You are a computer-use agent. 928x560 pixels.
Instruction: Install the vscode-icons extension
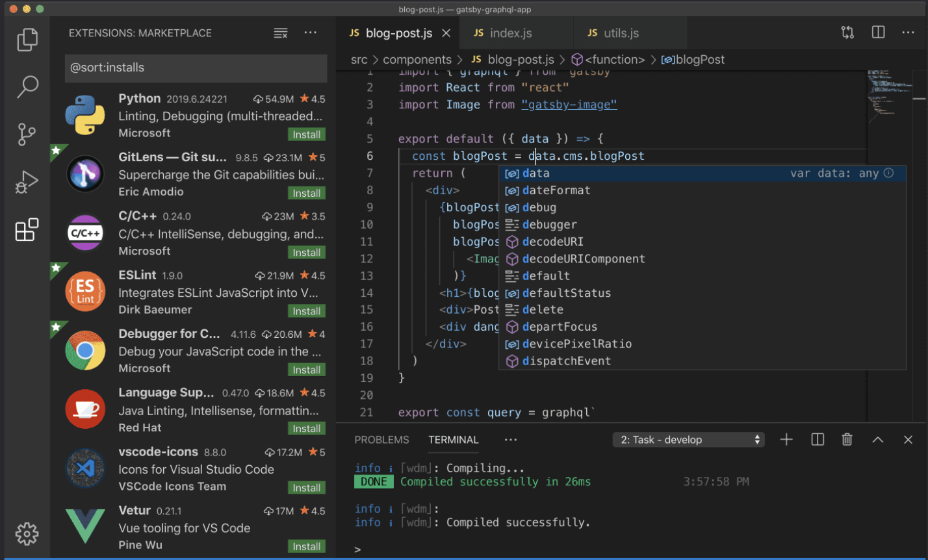tap(307, 488)
